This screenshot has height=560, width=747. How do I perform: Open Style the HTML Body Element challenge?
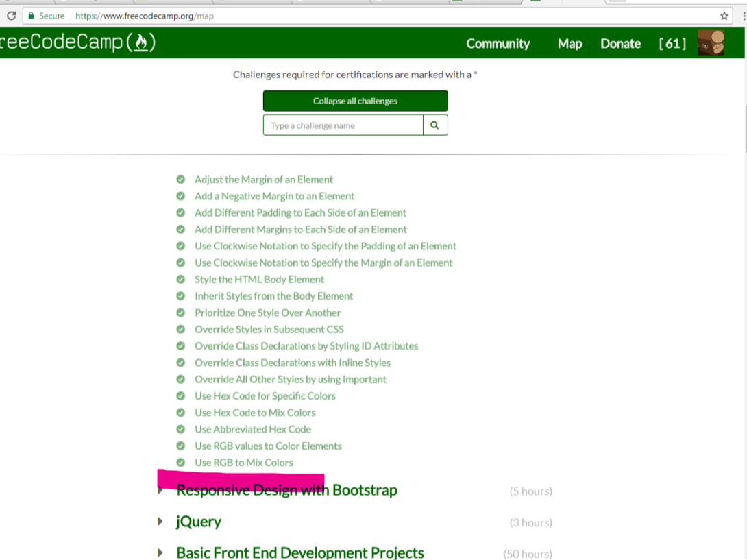pos(259,279)
